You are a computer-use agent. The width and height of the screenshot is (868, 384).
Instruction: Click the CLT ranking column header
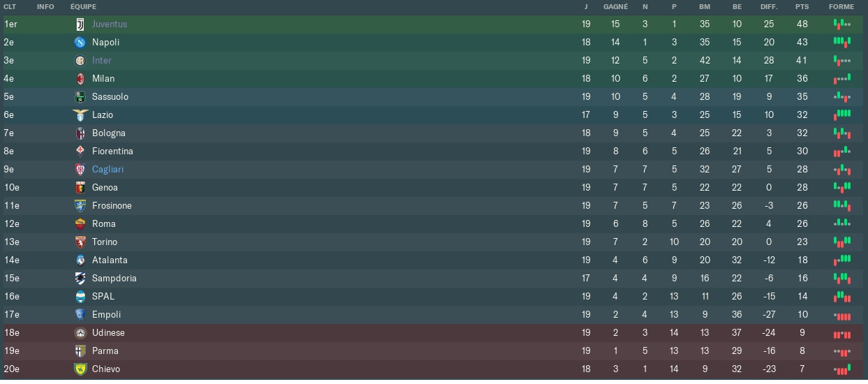(x=10, y=7)
